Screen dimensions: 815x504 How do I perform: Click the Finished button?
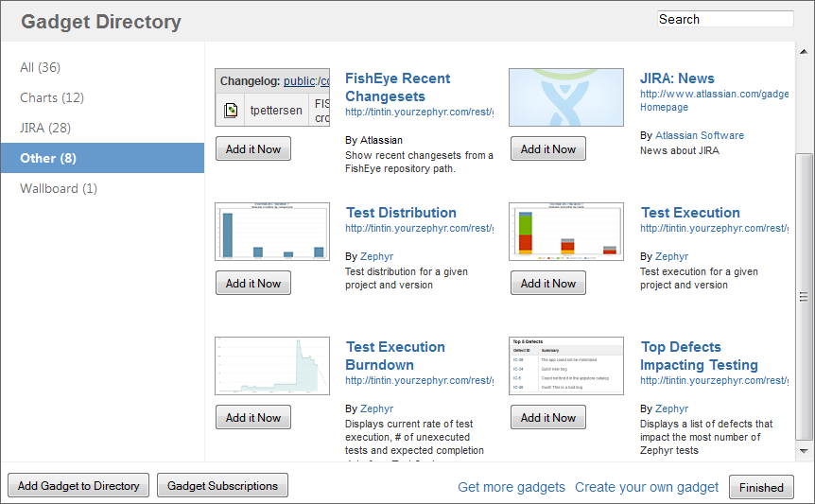[x=761, y=488]
